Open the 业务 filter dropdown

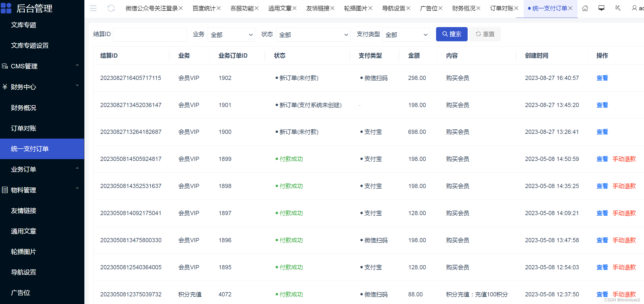231,35
